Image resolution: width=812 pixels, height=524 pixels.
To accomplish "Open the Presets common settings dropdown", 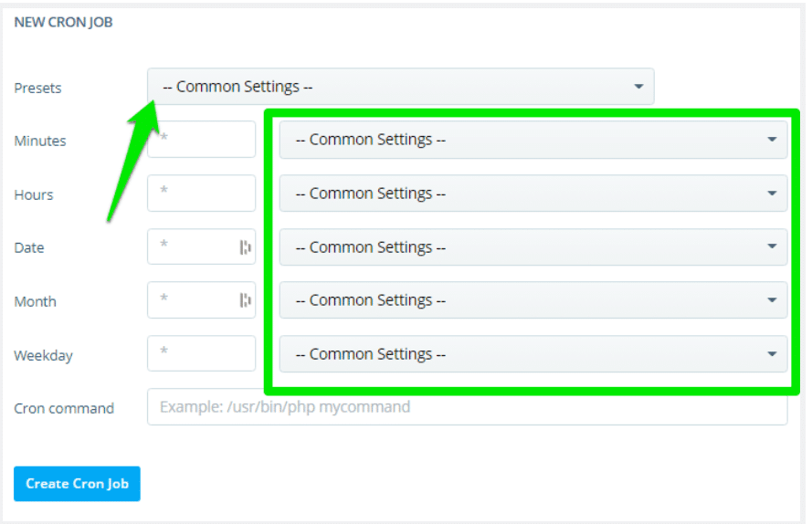I will click(x=400, y=87).
